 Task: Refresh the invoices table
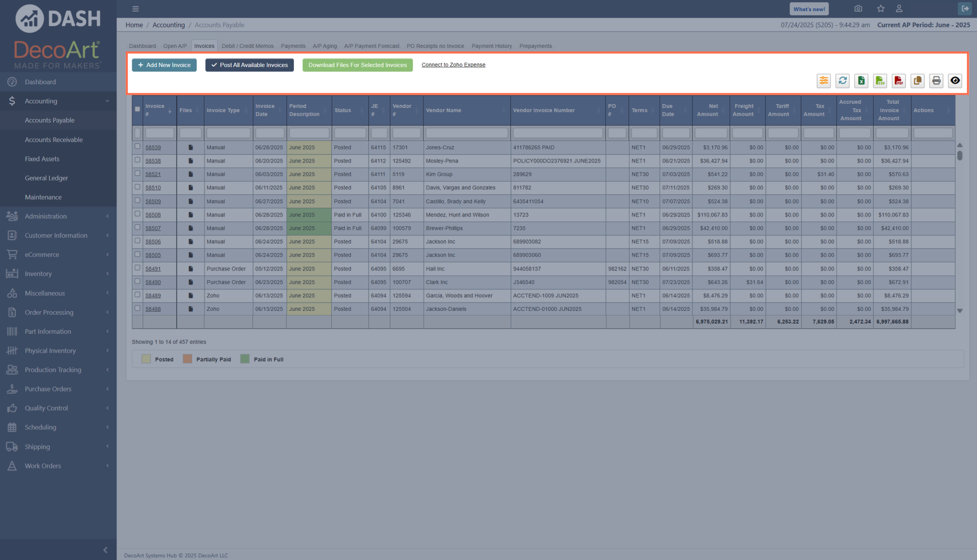[x=843, y=81]
